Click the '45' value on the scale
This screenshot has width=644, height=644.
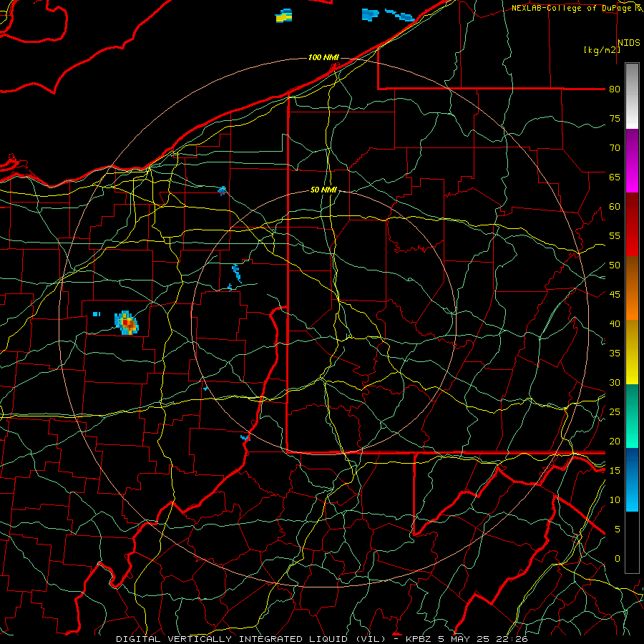(x=615, y=295)
